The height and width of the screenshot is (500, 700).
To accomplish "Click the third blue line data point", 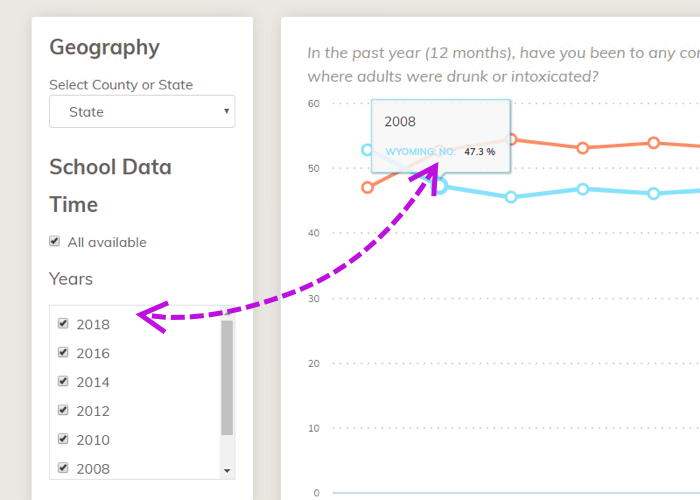I will [511, 197].
